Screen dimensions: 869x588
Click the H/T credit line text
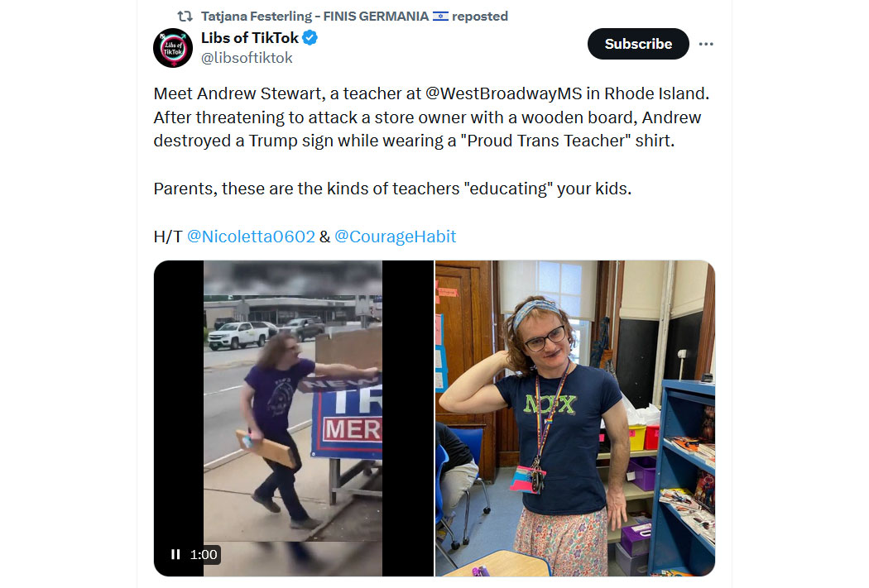coord(305,237)
